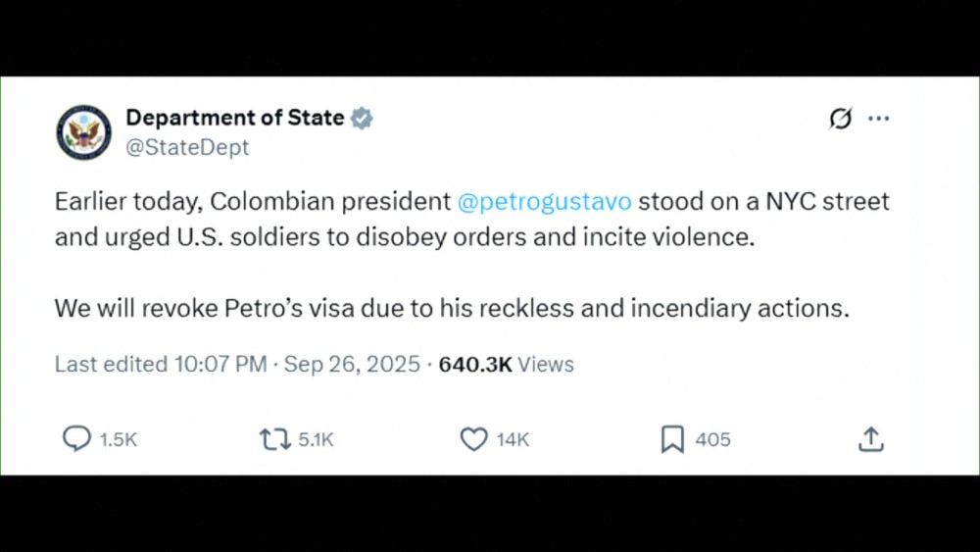Viewport: 980px width, 552px height.
Task: Open the three-dot more options menu
Action: pos(879,120)
